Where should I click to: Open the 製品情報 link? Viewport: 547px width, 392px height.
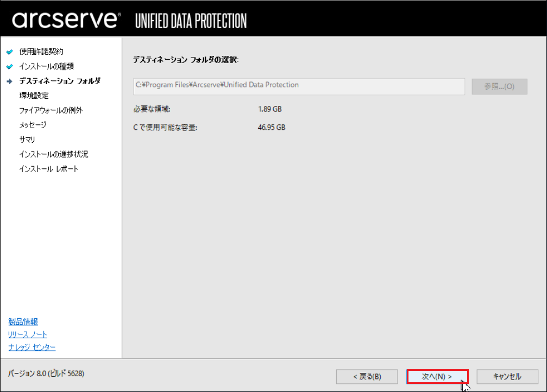(x=23, y=321)
